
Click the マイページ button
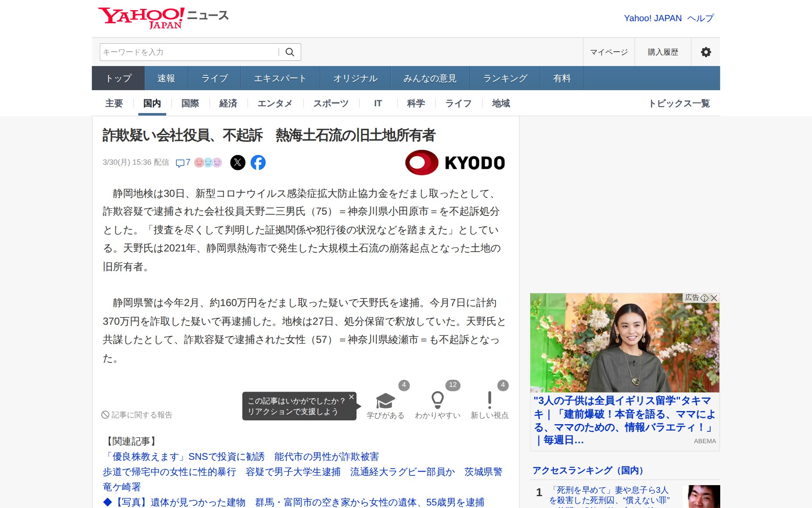click(x=609, y=52)
